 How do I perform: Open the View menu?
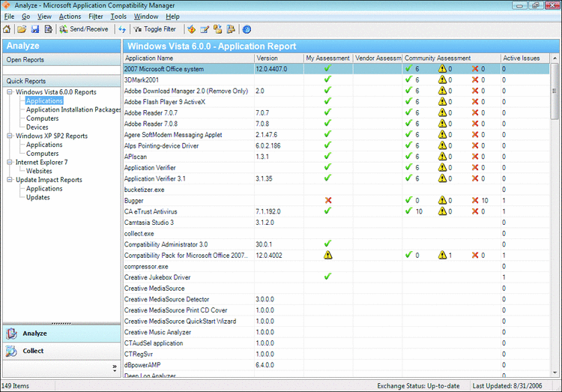(44, 16)
